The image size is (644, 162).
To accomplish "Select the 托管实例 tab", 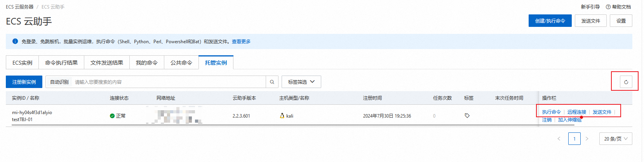I will tap(216, 63).
